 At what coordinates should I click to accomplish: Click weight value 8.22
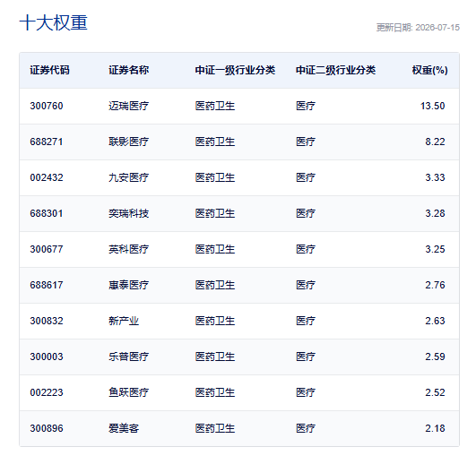(435, 142)
